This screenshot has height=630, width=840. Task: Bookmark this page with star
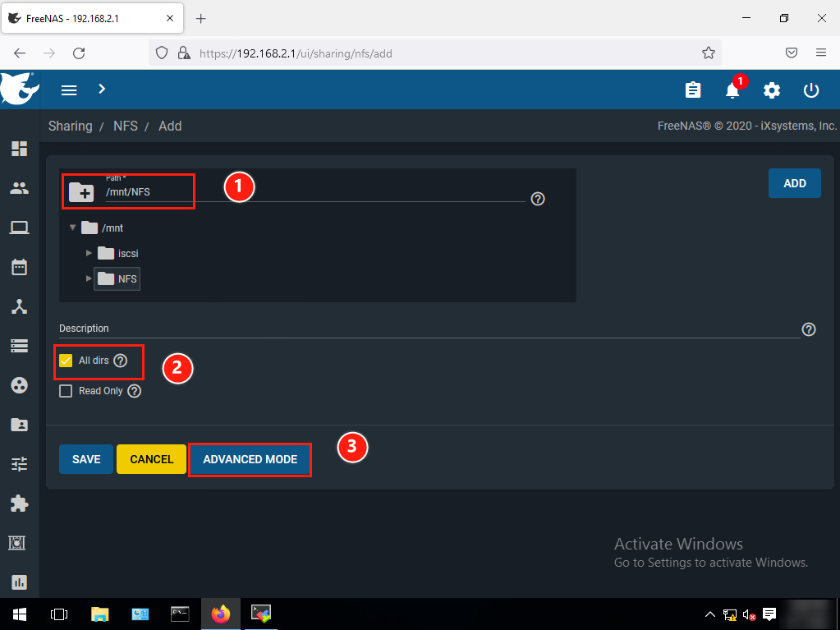[709, 53]
